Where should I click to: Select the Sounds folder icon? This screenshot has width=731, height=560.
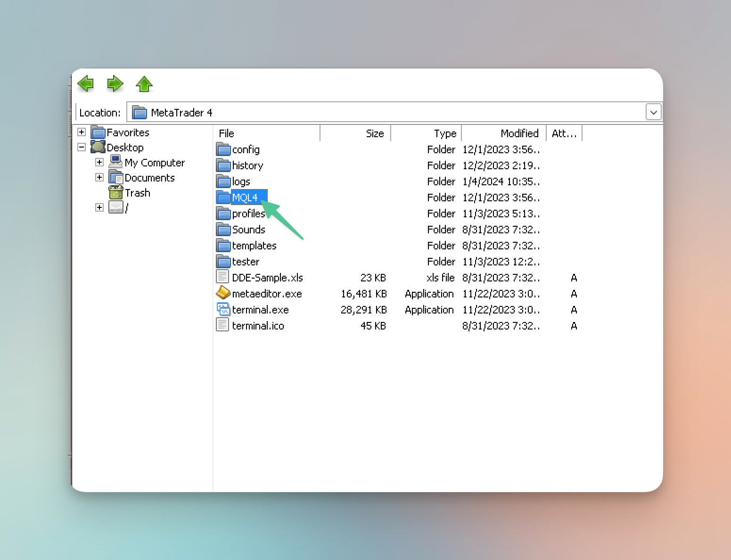(223, 230)
